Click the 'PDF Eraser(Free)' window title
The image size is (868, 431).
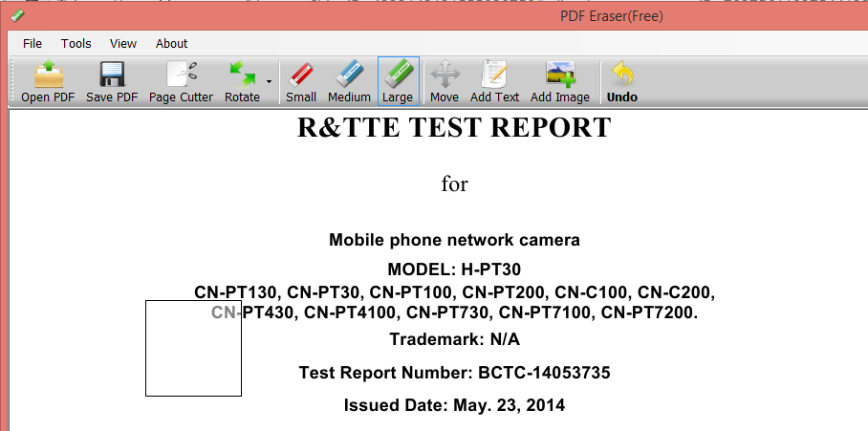[x=611, y=16]
